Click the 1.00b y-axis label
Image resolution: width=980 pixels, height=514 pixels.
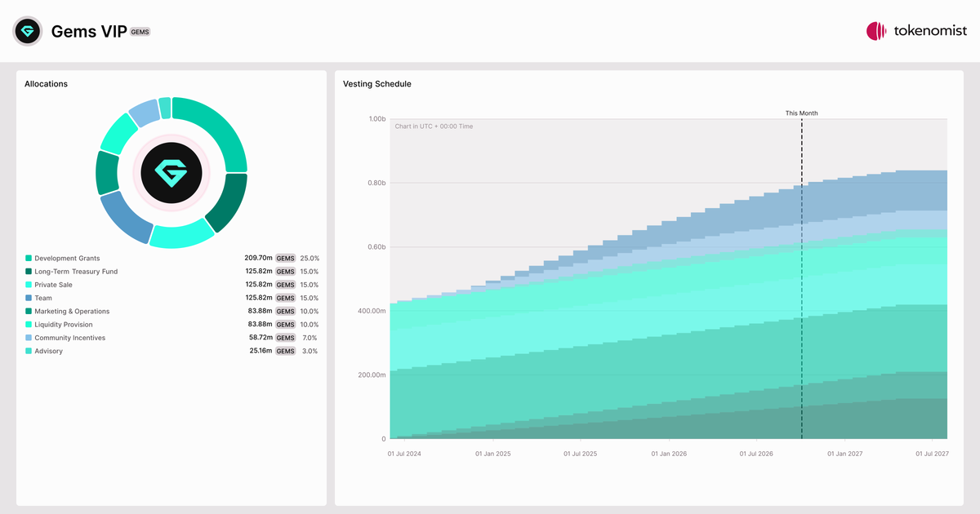tap(376, 119)
